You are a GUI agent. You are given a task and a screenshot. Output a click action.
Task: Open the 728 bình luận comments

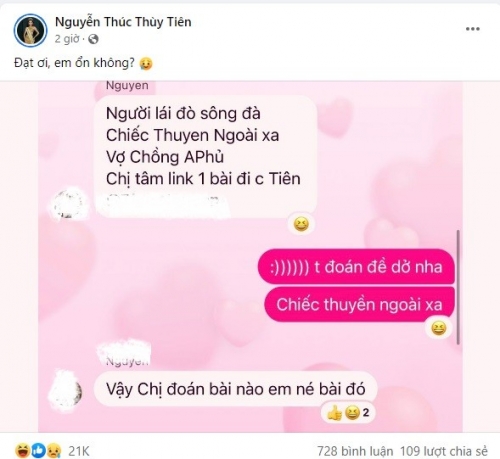coord(355,451)
